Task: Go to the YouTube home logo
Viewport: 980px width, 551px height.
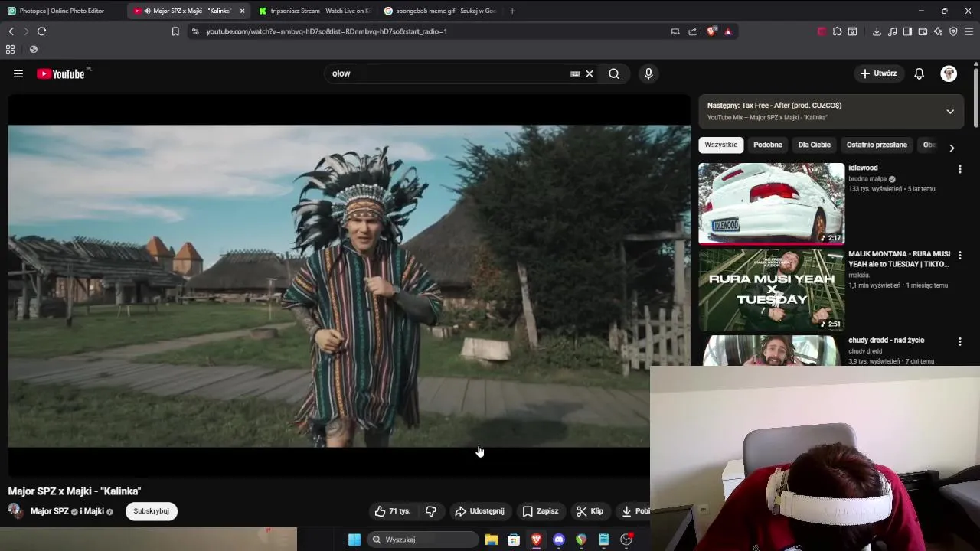Action: click(x=60, y=73)
